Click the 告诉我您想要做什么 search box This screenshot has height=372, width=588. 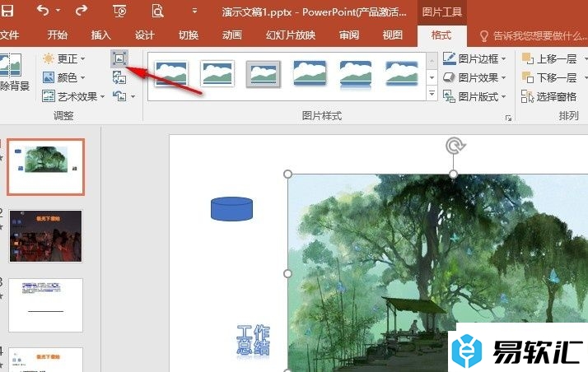534,36
